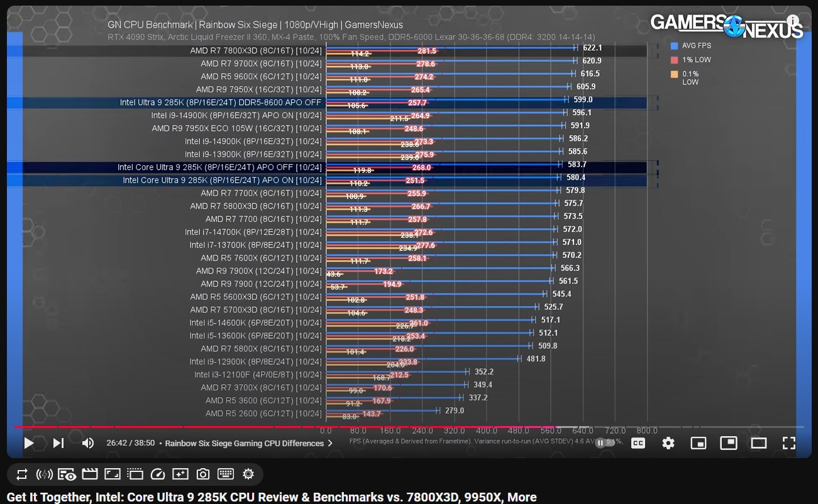Click the Intel i3-12100F row label
Viewport: 818px width, 504px height.
258,375
